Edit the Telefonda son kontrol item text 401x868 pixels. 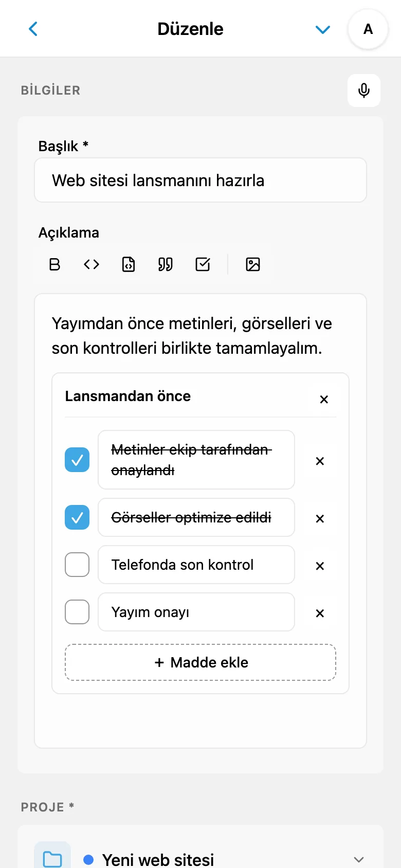point(196,565)
